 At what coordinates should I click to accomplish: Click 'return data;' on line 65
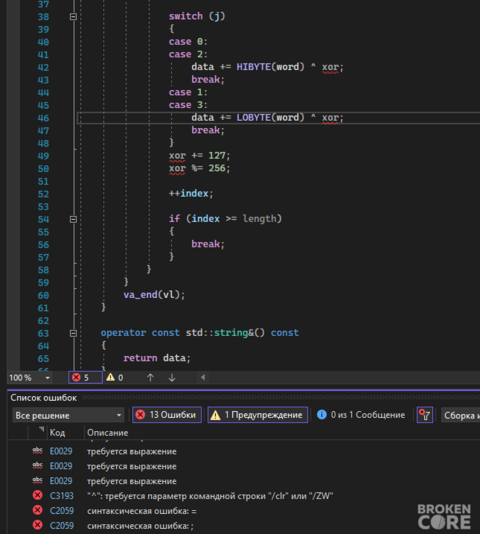(157, 358)
